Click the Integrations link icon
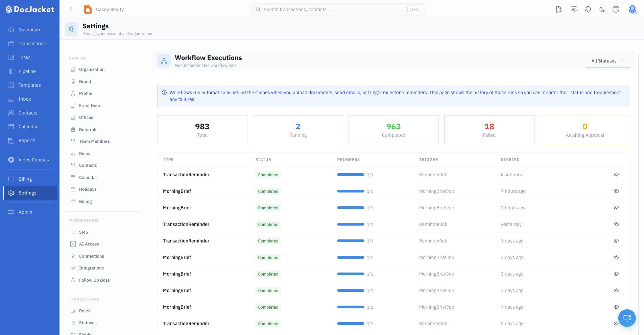The image size is (644, 335). tap(73, 268)
